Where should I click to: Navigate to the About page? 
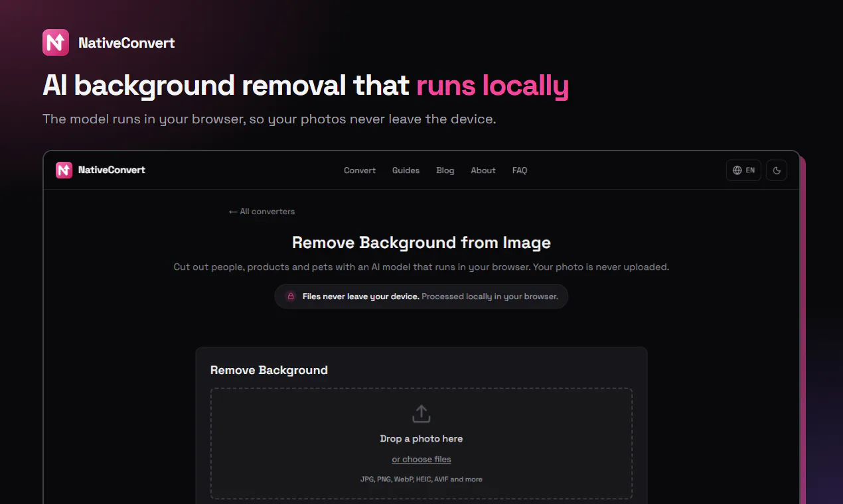[x=483, y=170]
